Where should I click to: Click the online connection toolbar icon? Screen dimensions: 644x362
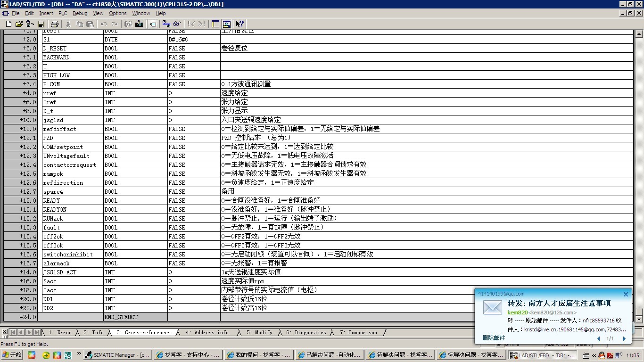click(x=166, y=24)
